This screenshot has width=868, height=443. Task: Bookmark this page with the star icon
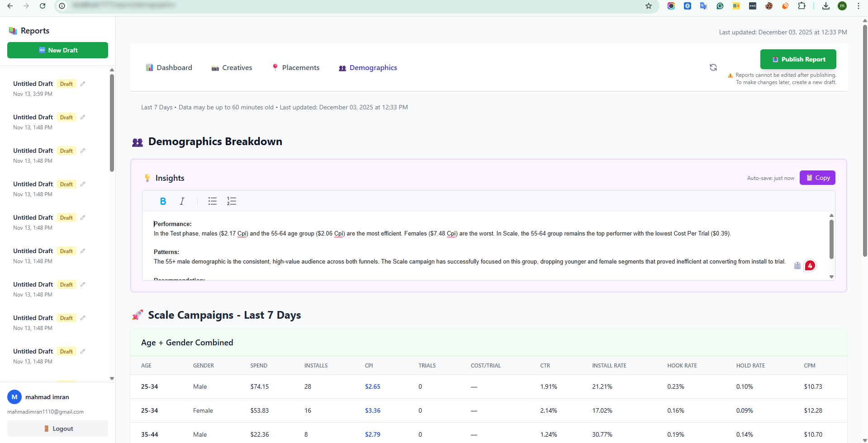[648, 6]
